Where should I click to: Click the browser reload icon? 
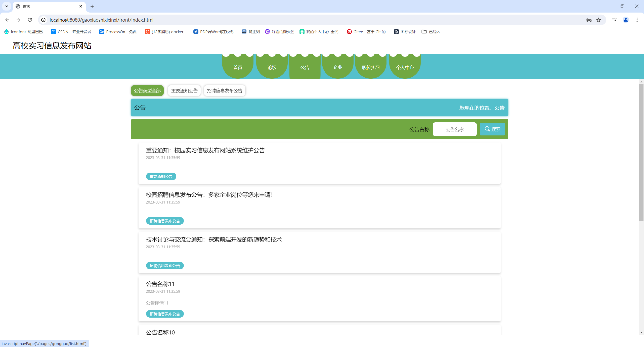click(x=30, y=20)
